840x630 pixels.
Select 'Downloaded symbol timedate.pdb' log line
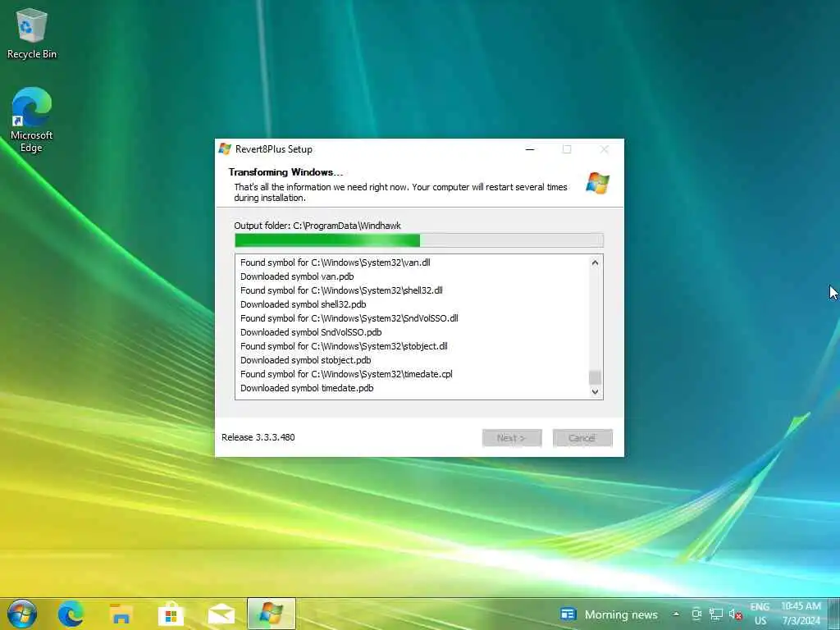click(307, 388)
